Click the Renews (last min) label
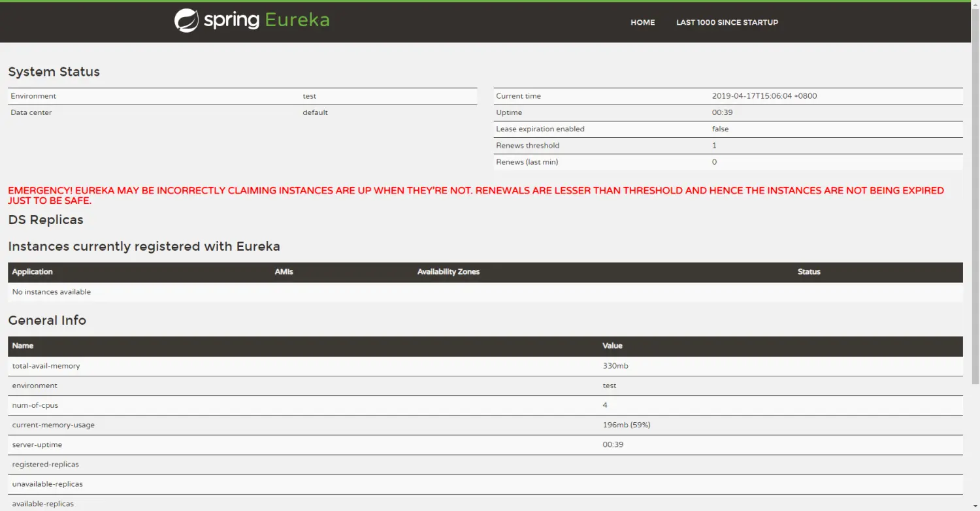 pos(527,161)
